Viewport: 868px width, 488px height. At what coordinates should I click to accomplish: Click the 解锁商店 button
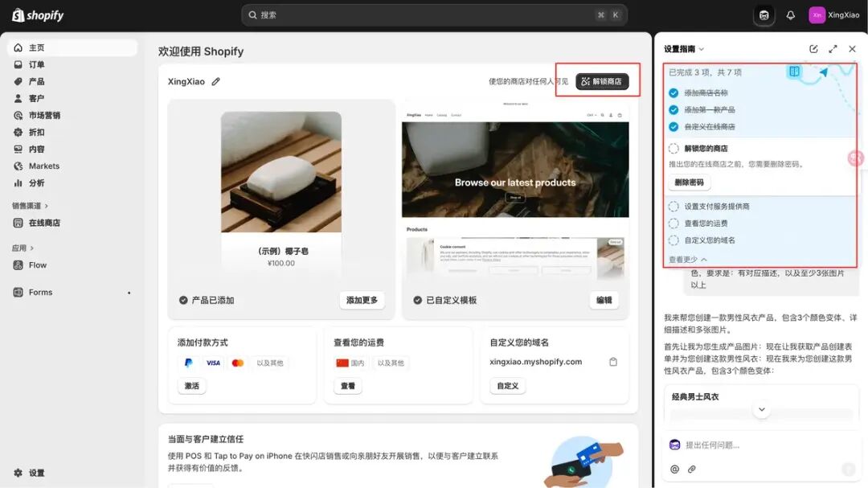602,81
